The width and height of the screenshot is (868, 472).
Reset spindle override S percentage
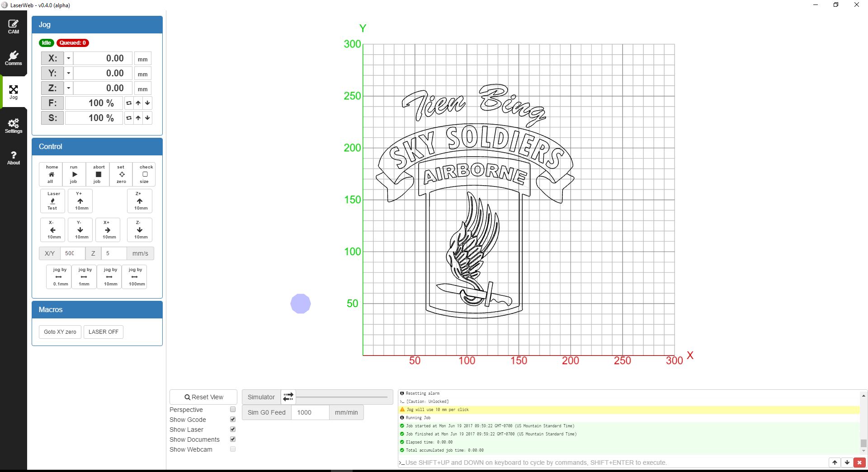tap(129, 118)
